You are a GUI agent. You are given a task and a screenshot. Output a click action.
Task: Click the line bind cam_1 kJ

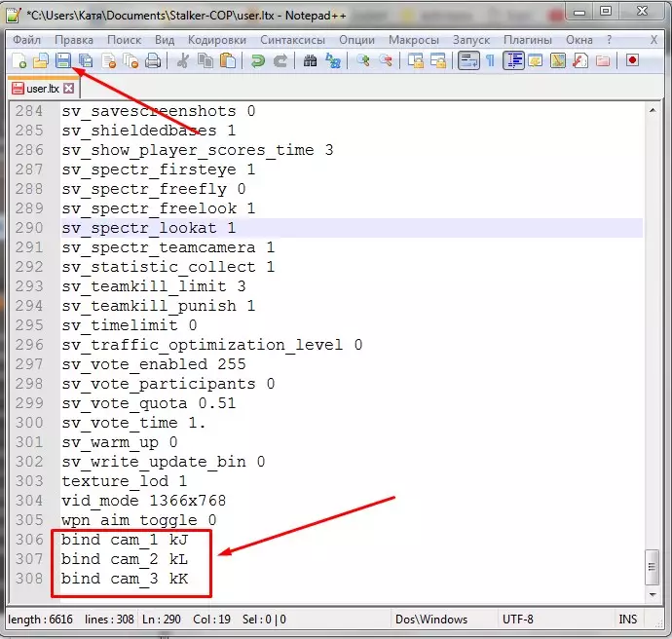pos(125,540)
